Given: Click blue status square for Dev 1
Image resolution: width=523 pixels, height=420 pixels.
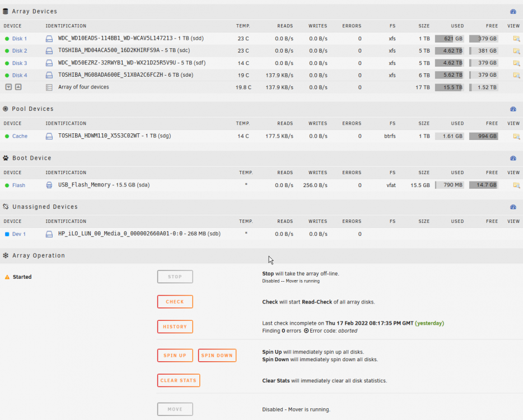Looking at the screenshot, I should (x=7, y=234).
